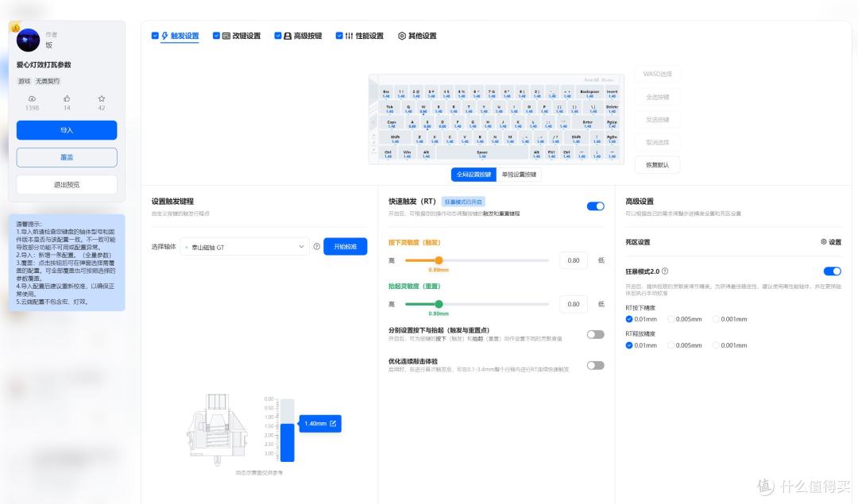This screenshot has height=504, width=858.
Task: Click the keyboard icon of 改键设置 tab
Action: pyautogui.click(x=226, y=36)
